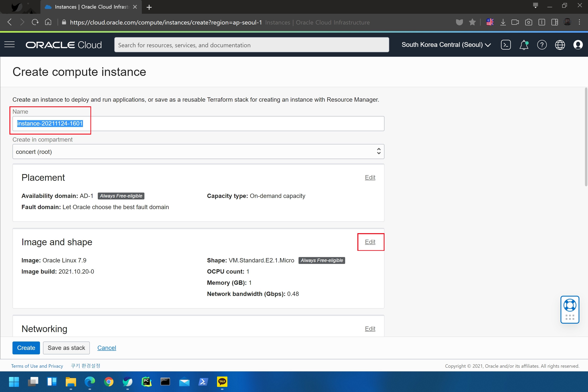Click the floating support lifebuoy widget

pyautogui.click(x=570, y=306)
